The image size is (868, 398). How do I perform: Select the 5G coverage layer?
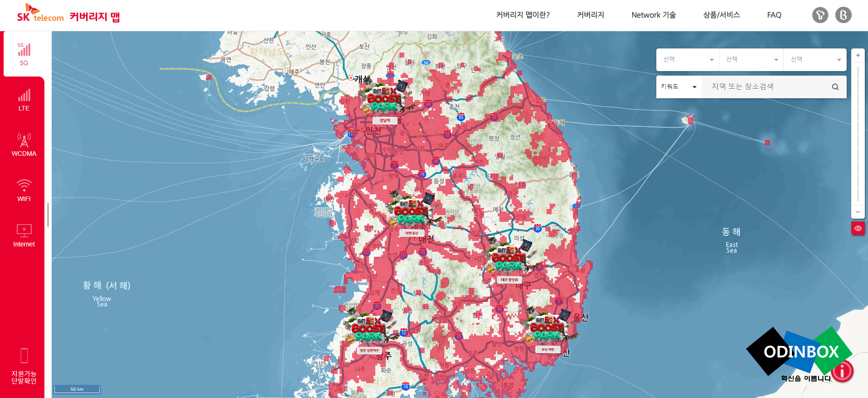coord(24,54)
